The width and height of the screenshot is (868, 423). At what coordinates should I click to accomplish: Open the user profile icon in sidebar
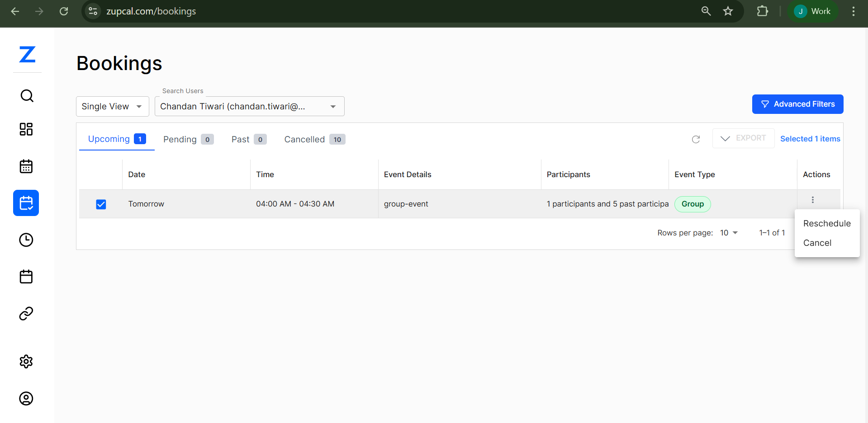coord(26,399)
